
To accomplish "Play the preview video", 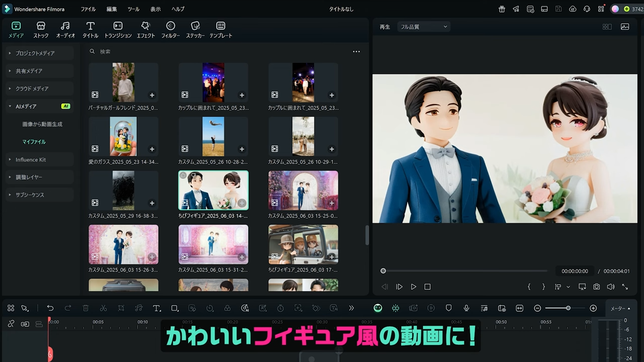I will [x=413, y=287].
